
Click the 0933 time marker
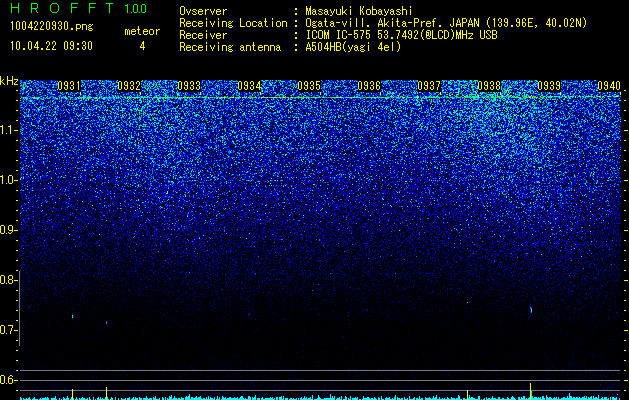tap(189, 86)
